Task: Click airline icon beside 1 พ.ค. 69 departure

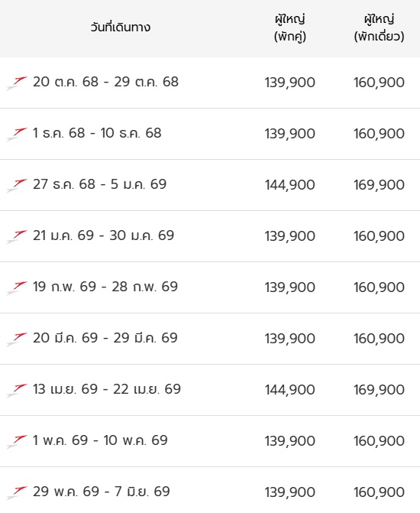Action: (x=17, y=441)
